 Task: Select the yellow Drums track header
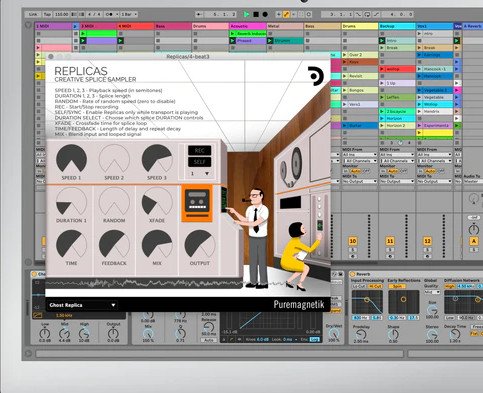(360, 26)
